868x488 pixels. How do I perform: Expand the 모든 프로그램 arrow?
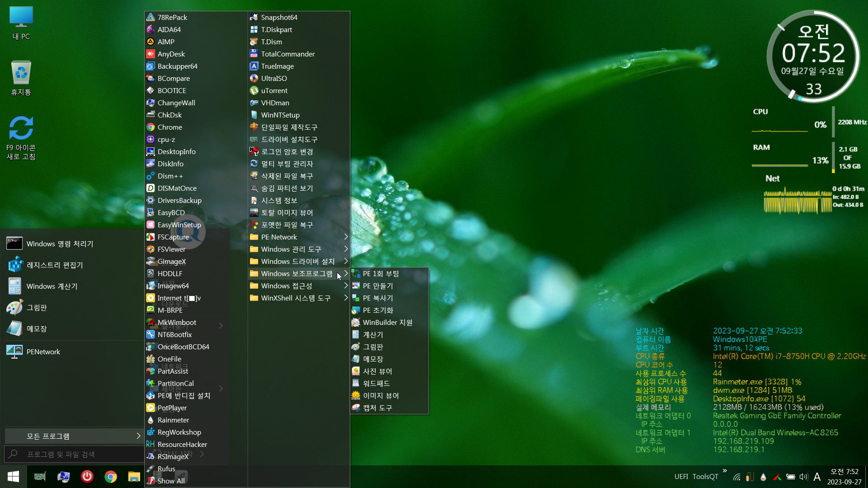(138, 436)
